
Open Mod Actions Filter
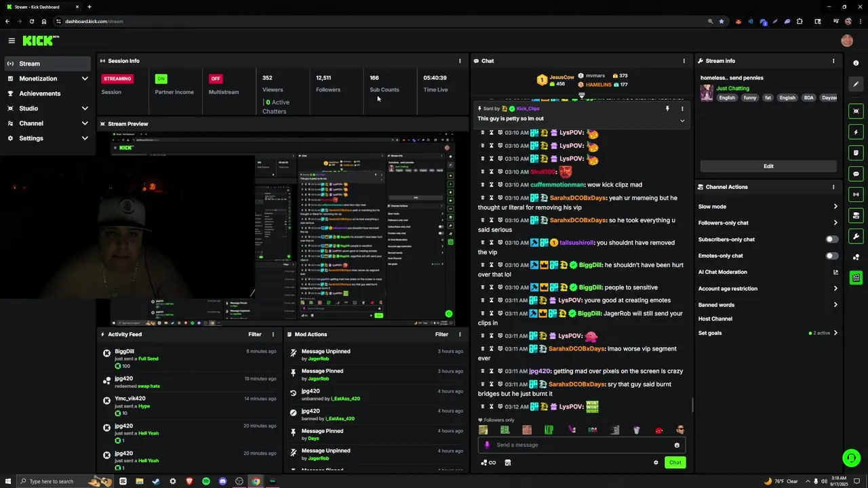tap(441, 334)
